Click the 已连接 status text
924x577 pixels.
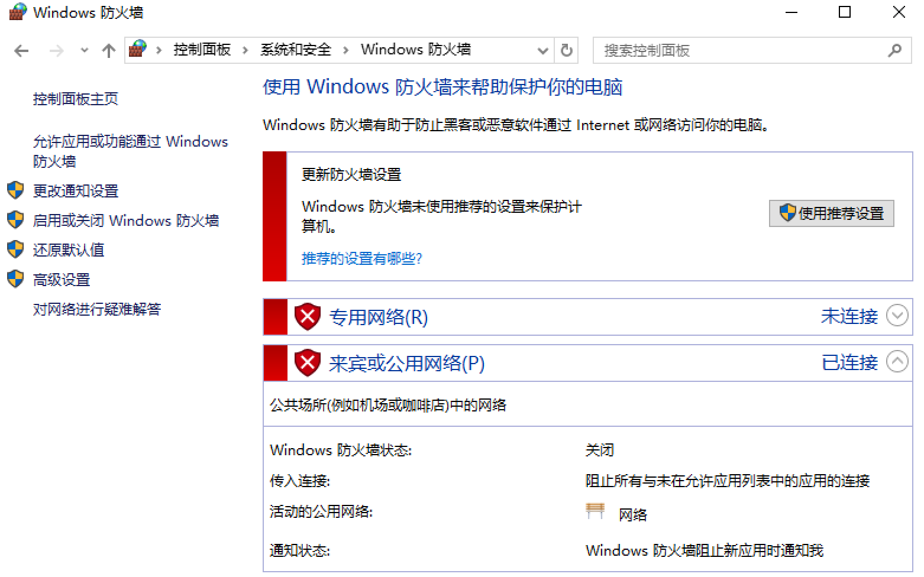pyautogui.click(x=849, y=362)
